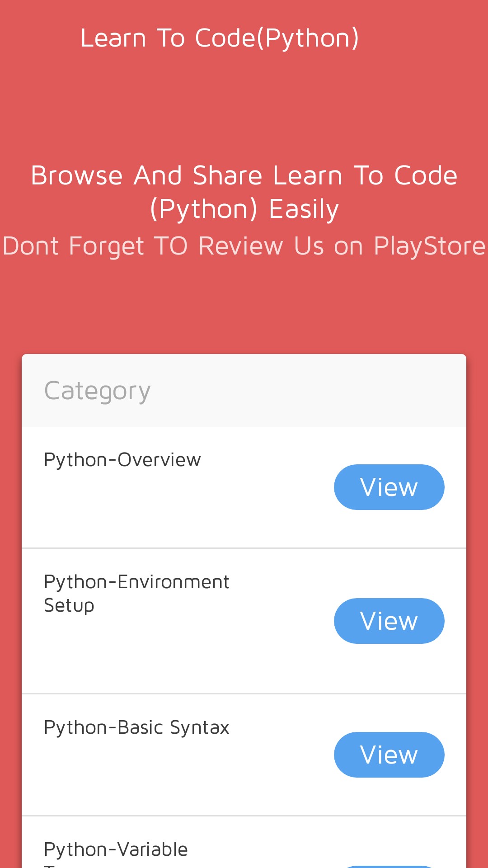Image resolution: width=488 pixels, height=868 pixels.
Task: Tap the partly visible button beside Python-Variable
Action: tap(389, 865)
